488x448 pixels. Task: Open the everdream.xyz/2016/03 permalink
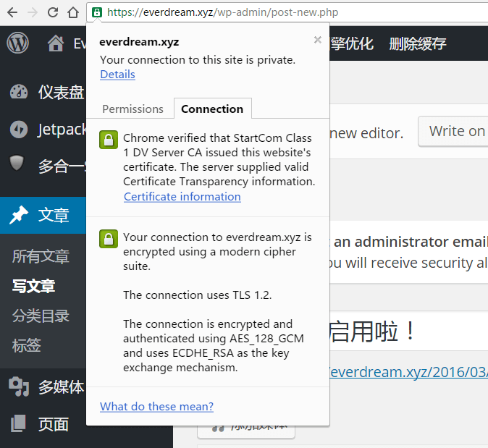pos(408,372)
